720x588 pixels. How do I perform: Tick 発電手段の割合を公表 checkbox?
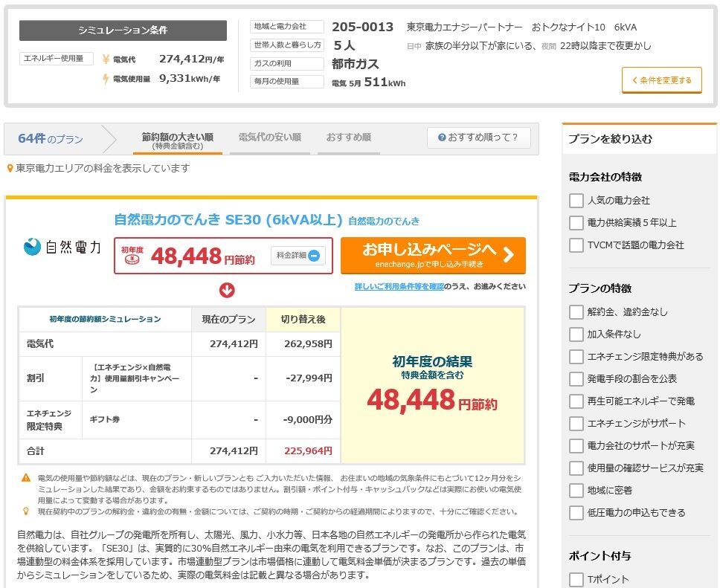tap(576, 379)
